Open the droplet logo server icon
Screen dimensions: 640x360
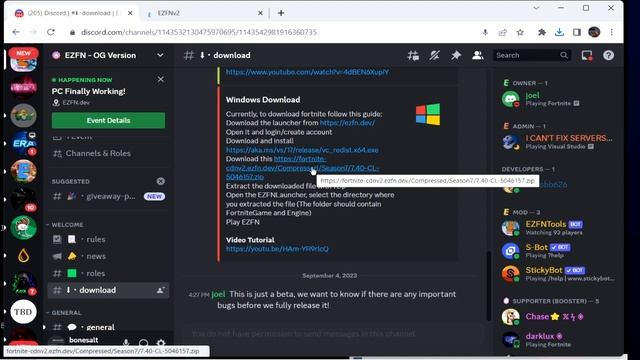(23, 256)
